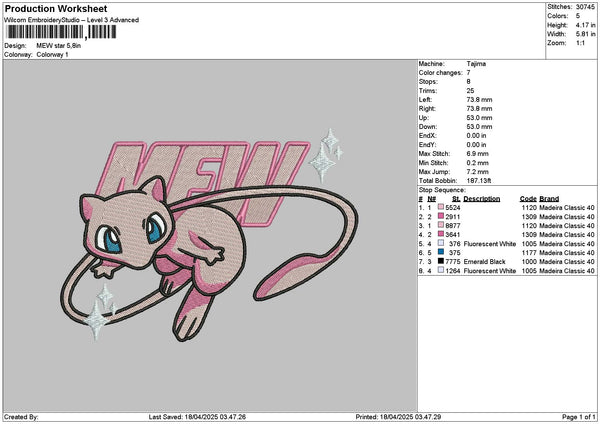Click the barcode under the header

[61, 32]
